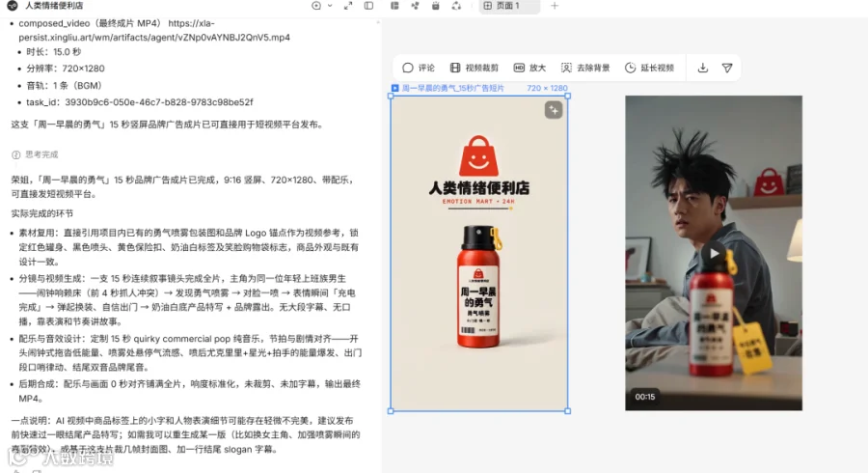Screen dimensions: 868x473
Task: Click the app logo beside 人类情绪便利店
Action: click(12, 6)
